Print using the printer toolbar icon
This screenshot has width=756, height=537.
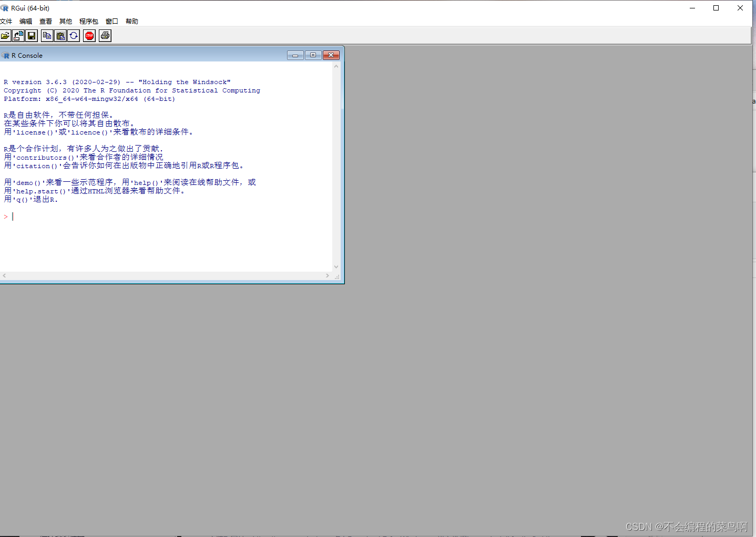click(x=105, y=36)
